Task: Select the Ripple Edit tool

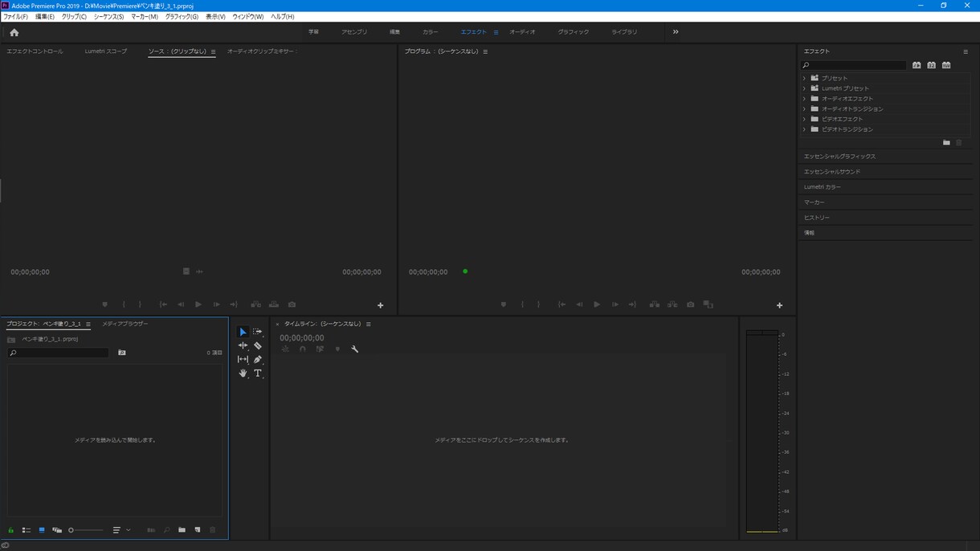Action: coord(243,345)
